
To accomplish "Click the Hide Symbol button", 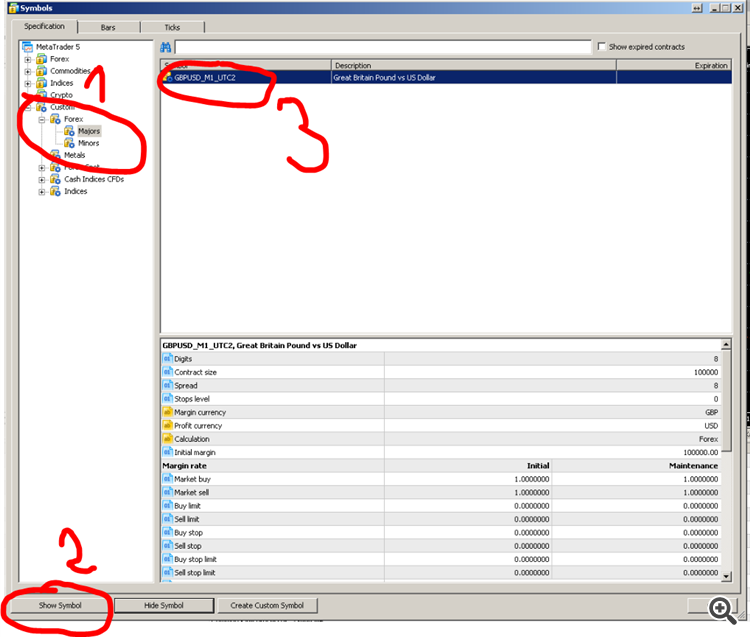I will [x=164, y=605].
